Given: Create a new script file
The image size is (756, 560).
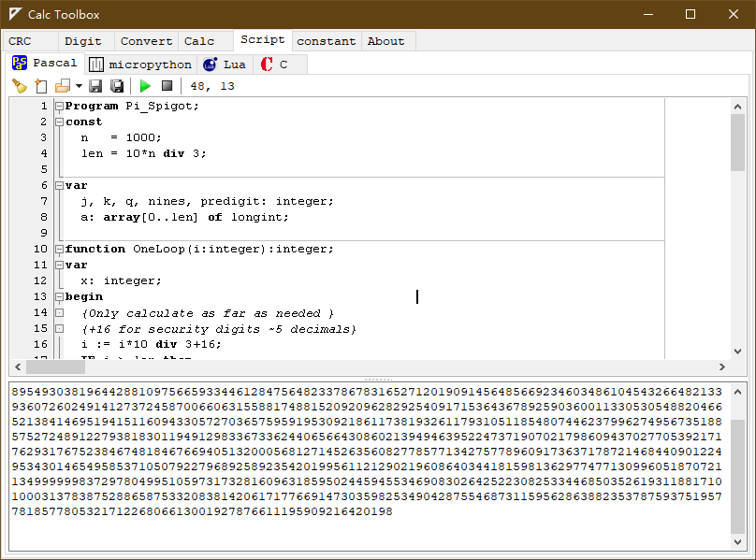Looking at the screenshot, I should coord(41,86).
